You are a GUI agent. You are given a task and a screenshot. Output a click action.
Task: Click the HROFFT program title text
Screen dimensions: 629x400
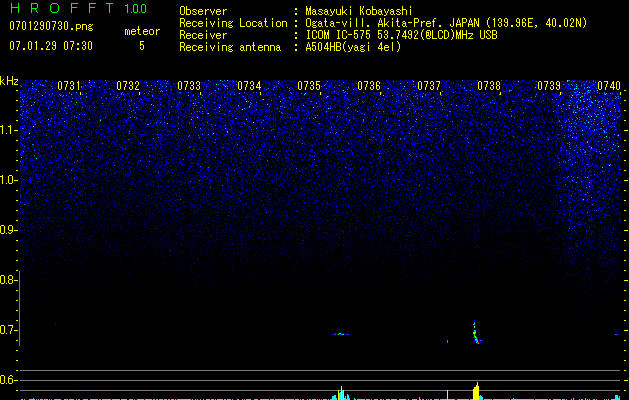coord(63,8)
